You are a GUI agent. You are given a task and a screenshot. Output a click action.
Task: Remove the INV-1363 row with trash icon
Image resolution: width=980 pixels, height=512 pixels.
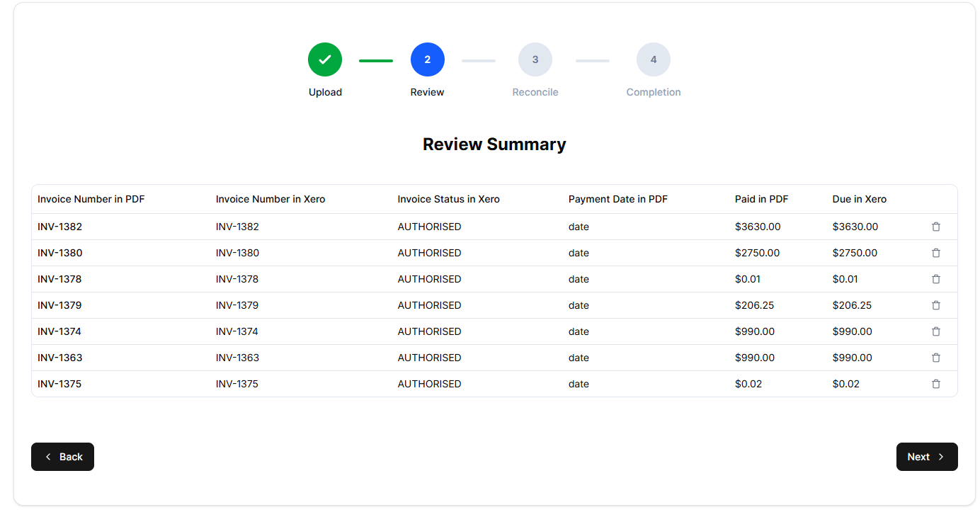(935, 358)
